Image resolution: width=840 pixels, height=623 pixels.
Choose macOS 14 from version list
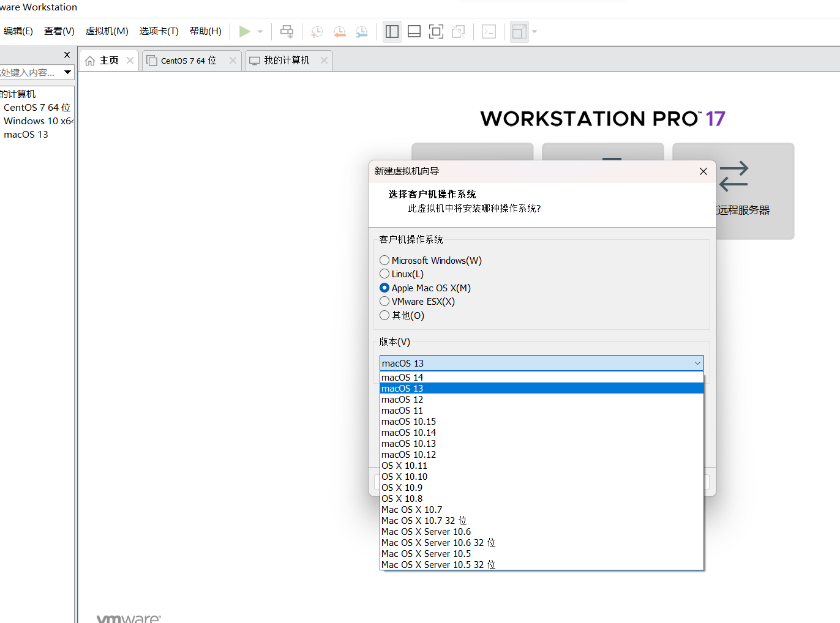click(542, 378)
